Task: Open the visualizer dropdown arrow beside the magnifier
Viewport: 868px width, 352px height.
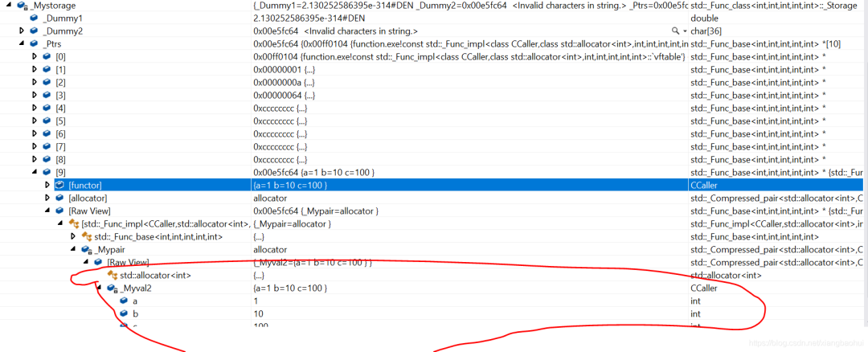Action: click(x=684, y=31)
